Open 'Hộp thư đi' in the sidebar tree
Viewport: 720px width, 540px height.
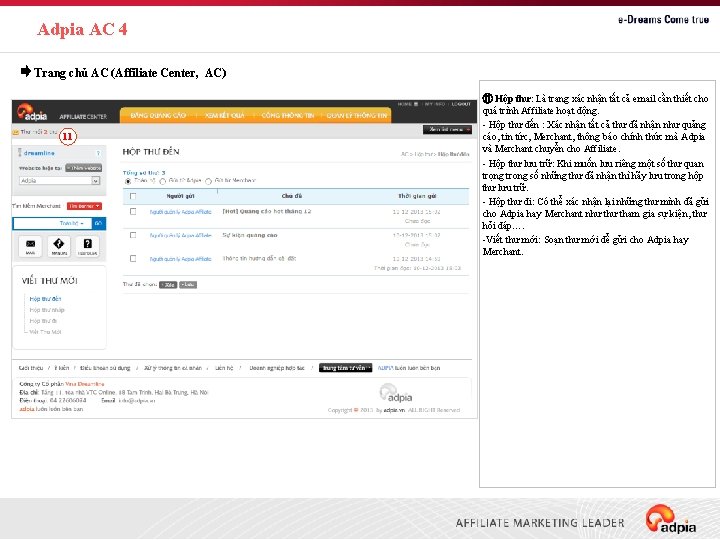(x=43, y=321)
